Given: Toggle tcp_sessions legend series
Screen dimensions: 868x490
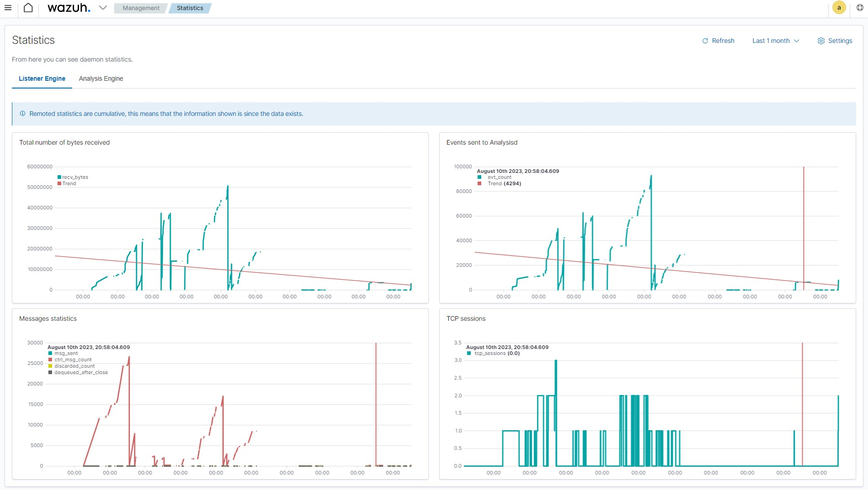Looking at the screenshot, I should click(x=493, y=353).
